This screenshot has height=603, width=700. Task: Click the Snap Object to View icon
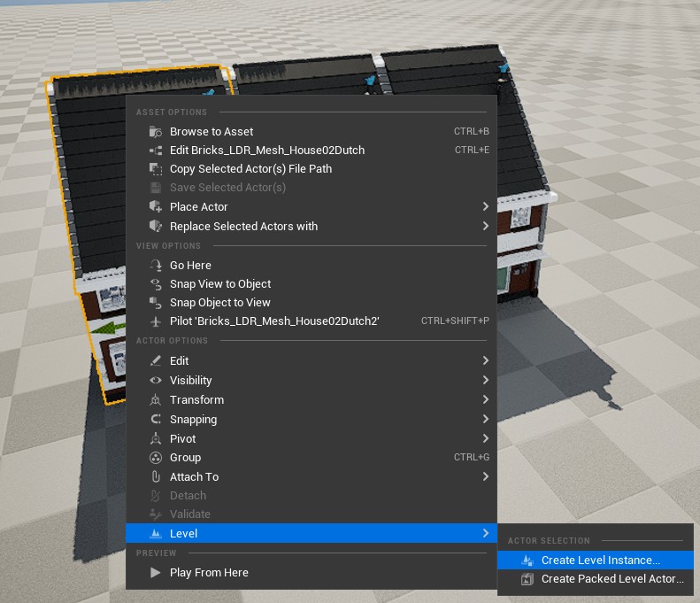point(156,302)
